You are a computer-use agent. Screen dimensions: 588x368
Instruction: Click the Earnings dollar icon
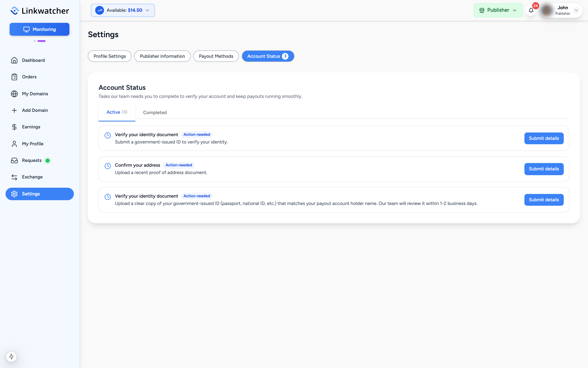tap(14, 127)
